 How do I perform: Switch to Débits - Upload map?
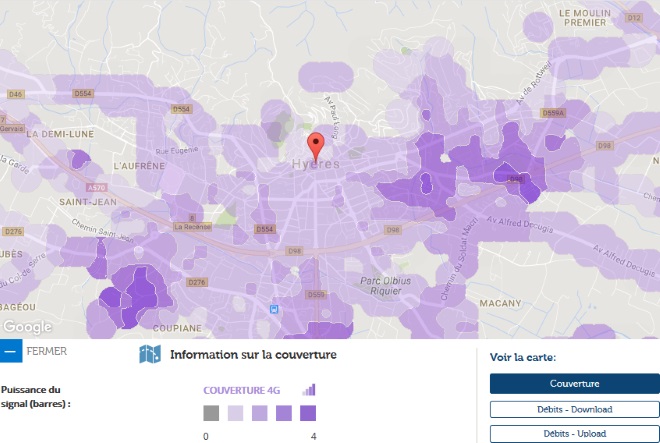click(x=575, y=434)
